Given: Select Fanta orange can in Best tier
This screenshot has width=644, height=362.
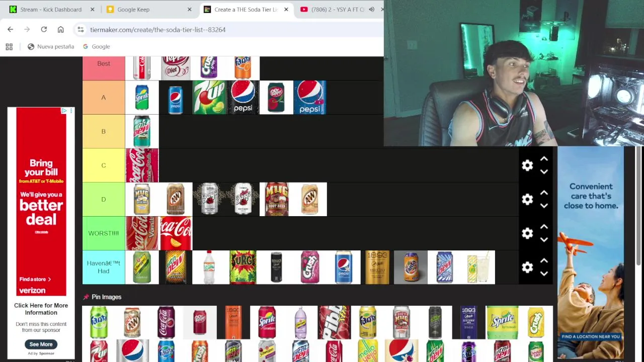Looking at the screenshot, I should tap(243, 68).
